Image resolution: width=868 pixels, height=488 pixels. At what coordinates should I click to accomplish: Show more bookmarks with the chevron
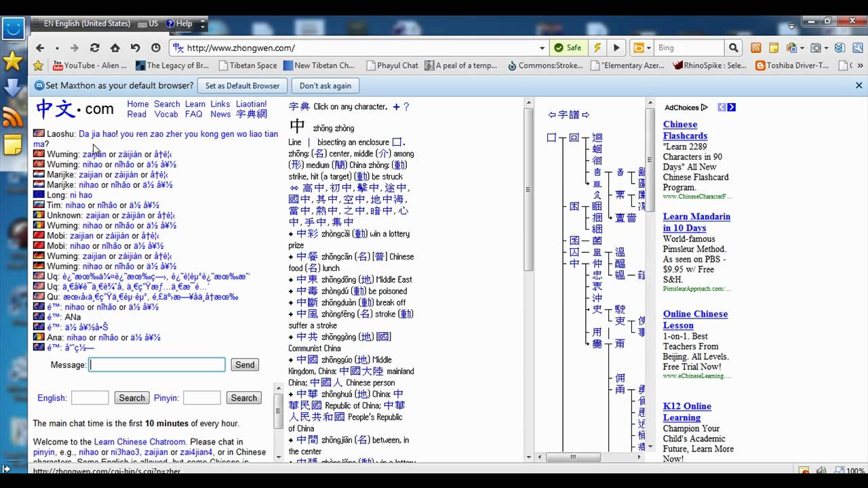point(861,66)
